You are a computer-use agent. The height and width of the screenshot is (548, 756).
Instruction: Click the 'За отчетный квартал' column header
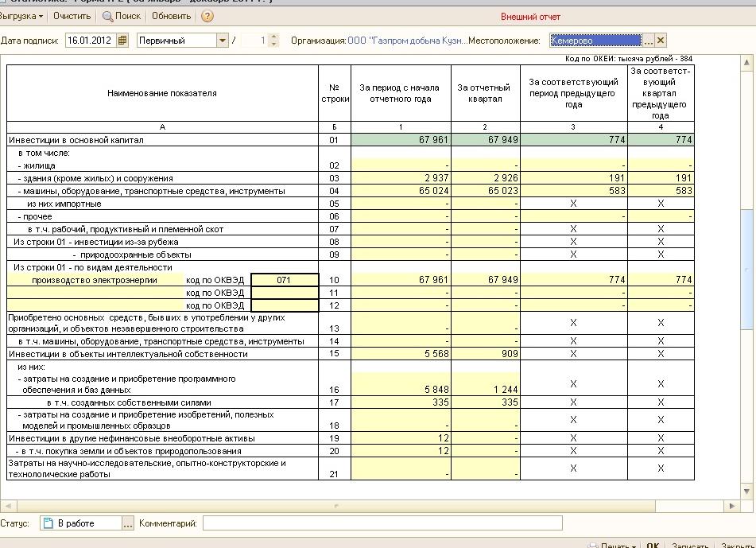486,93
